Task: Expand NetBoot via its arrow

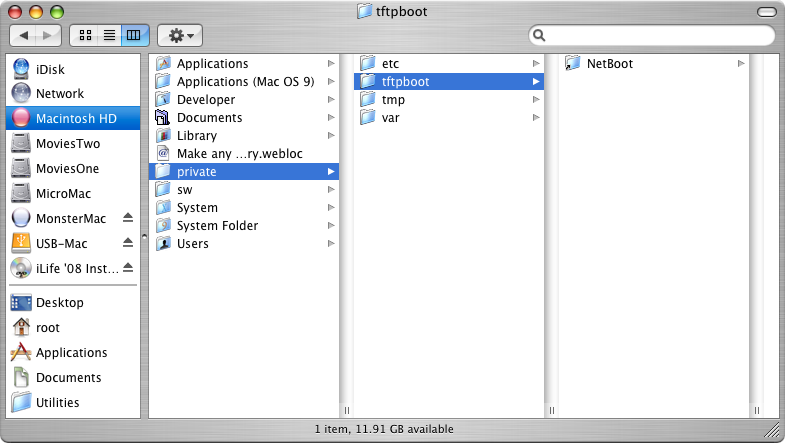Action: pos(741,64)
